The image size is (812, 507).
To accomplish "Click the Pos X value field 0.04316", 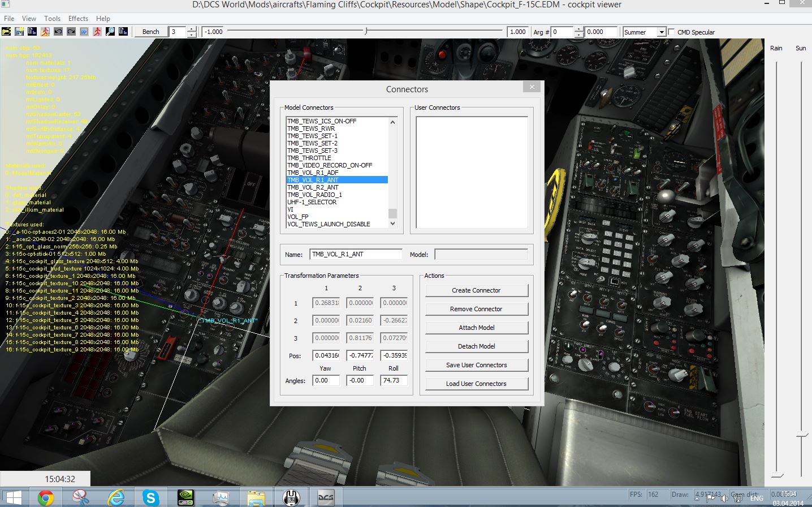I will tap(326, 355).
